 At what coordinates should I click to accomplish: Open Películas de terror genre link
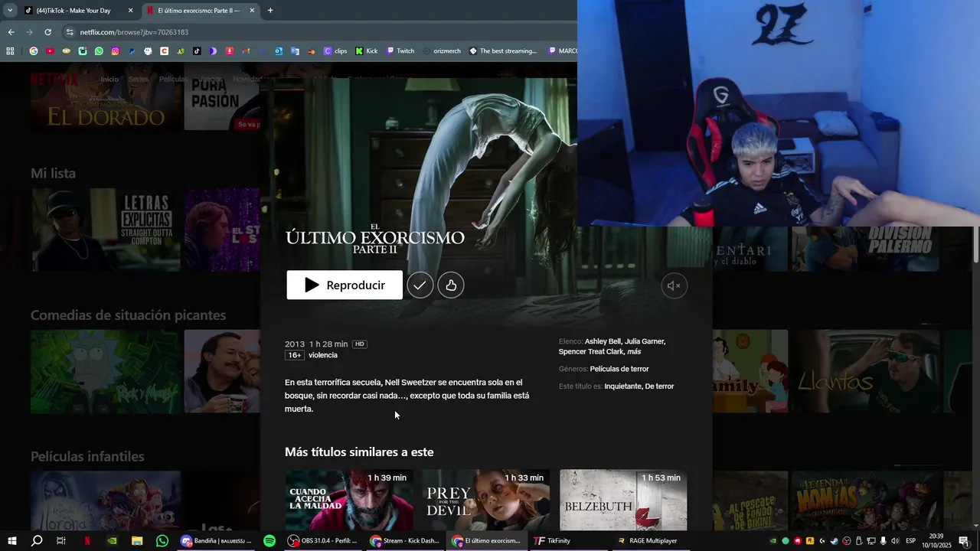pos(619,369)
